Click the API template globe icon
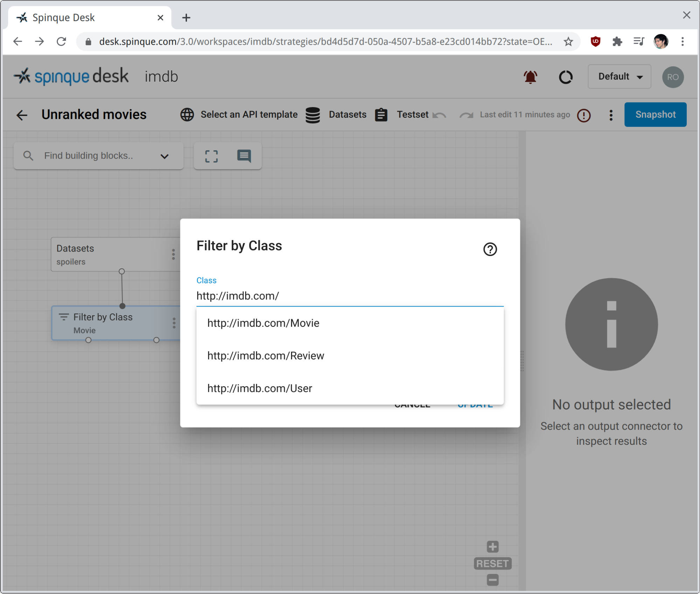This screenshot has height=594, width=700. pos(187,115)
